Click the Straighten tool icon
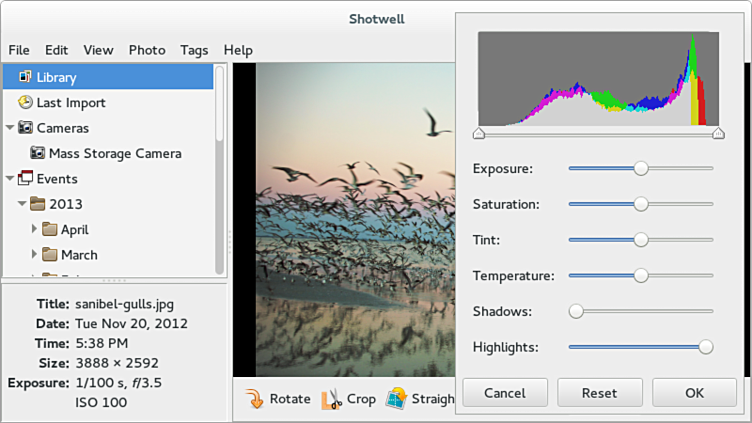Screen dimensions: 752x423 [x=396, y=399]
